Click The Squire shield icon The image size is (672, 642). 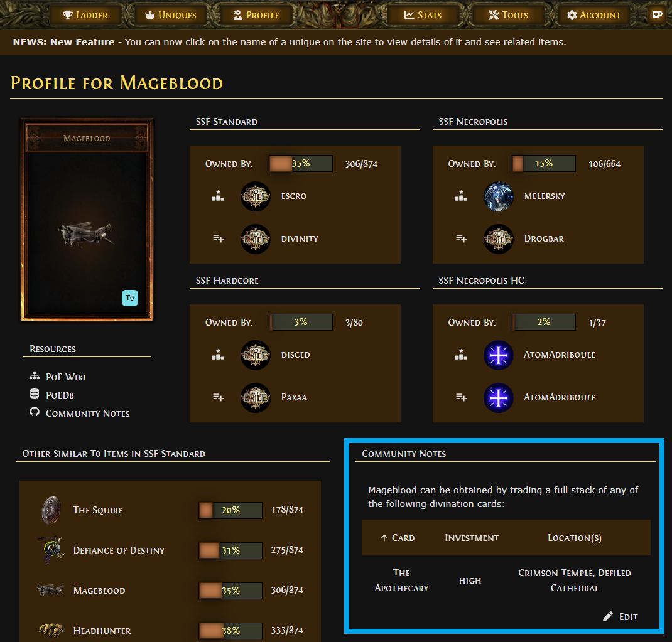pyautogui.click(x=51, y=510)
